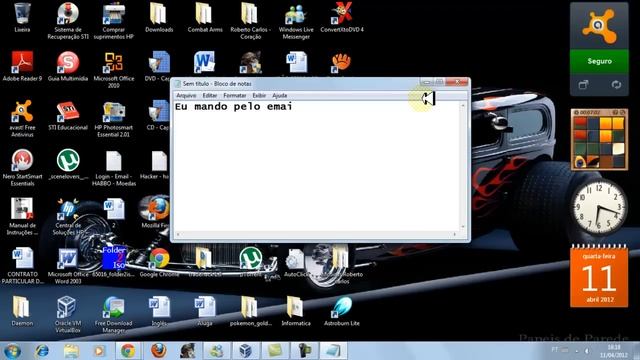Click the calendar gadget showing 11

[599, 276]
